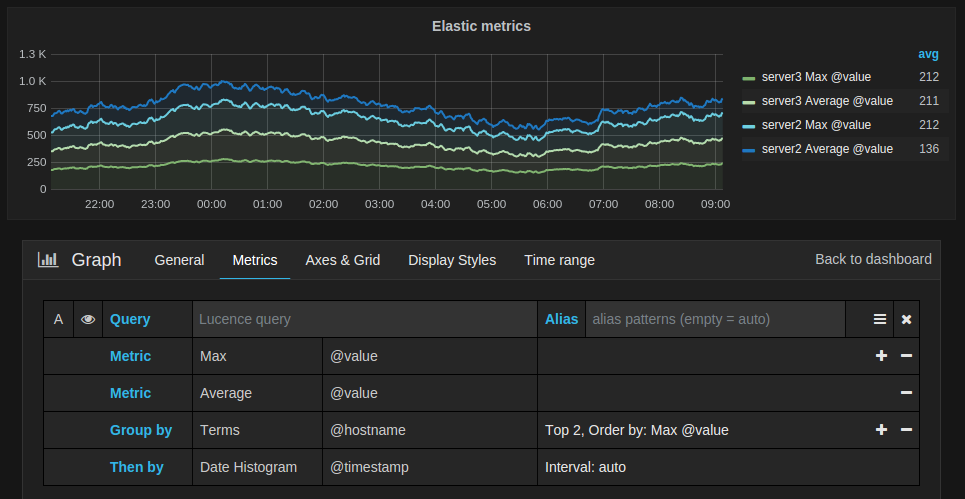Open the Average metric type dropdown

coord(226,393)
